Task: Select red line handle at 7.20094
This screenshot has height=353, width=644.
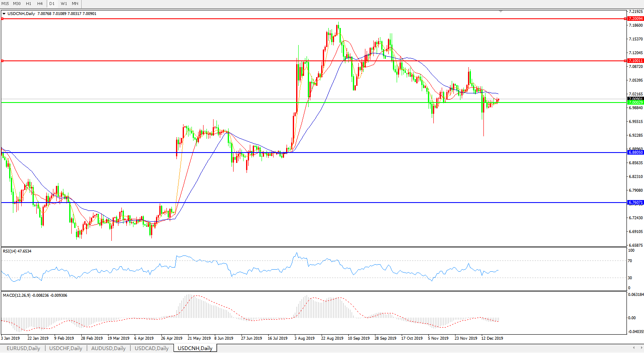Action: click(3, 19)
